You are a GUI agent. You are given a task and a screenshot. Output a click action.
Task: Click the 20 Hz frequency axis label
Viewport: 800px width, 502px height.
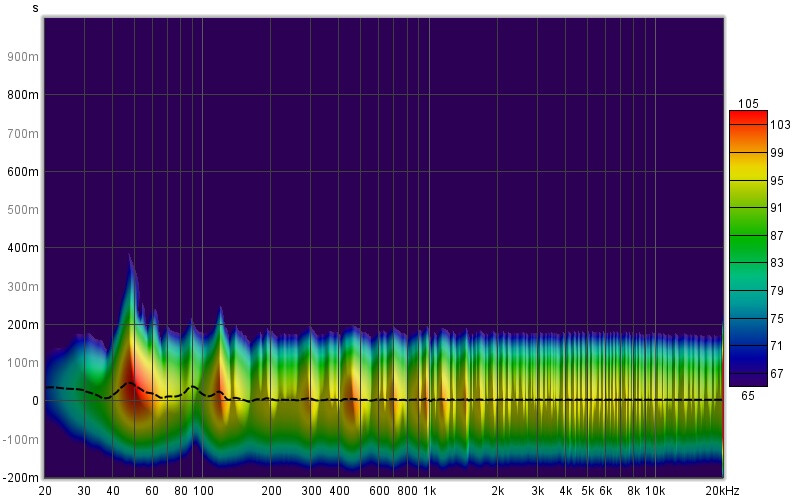click(45, 491)
